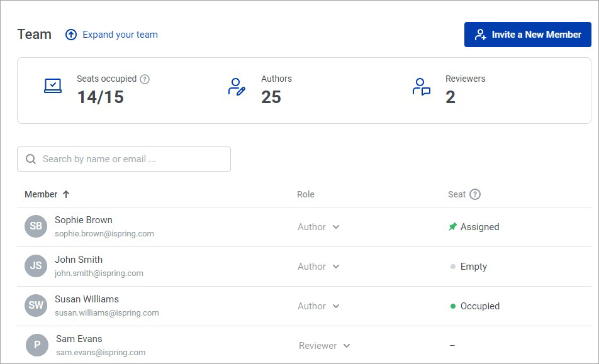Screen dimensions: 599x364
Task: Open Susan Williams' Author role dropdown
Action: click(x=318, y=306)
